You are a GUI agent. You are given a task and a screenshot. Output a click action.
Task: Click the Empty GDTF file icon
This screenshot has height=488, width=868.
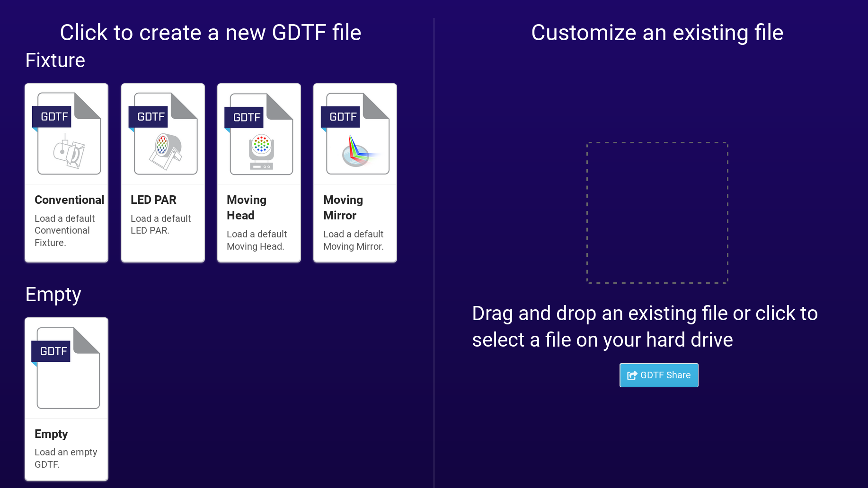click(66, 368)
